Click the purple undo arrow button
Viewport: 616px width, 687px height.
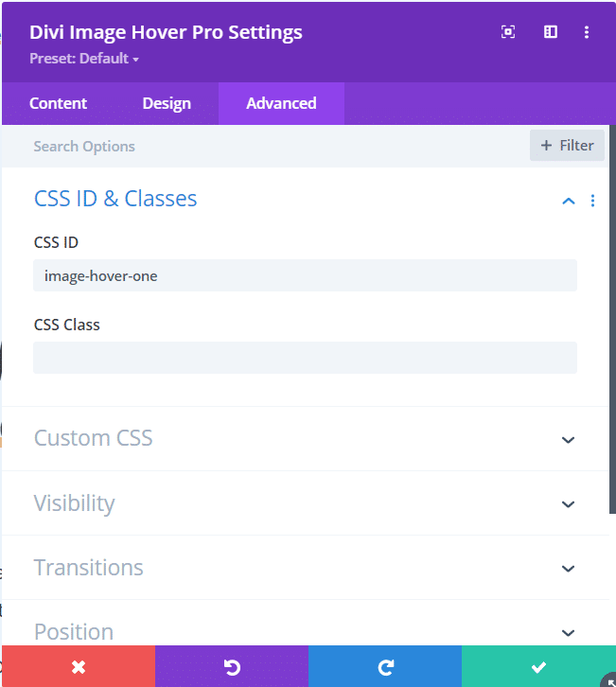[232, 667]
